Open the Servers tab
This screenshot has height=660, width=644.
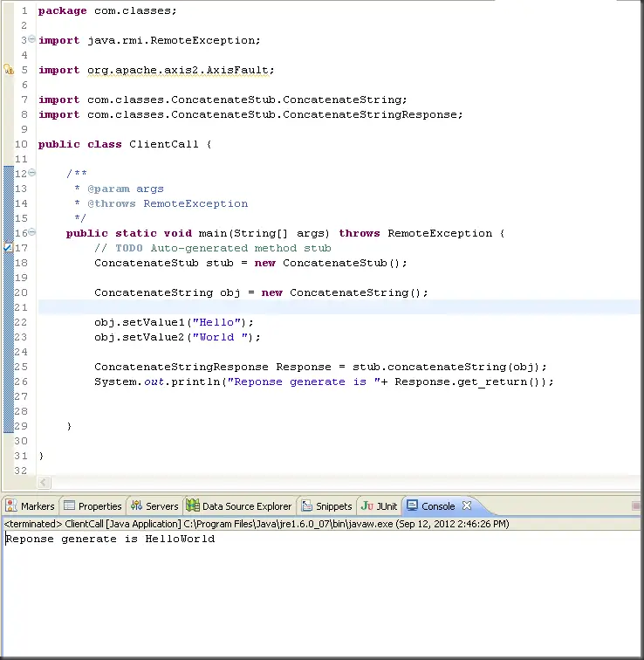click(154, 505)
